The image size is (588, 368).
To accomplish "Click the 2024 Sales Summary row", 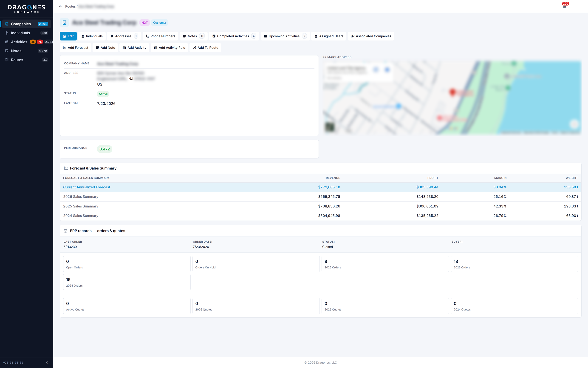I will tap(320, 216).
